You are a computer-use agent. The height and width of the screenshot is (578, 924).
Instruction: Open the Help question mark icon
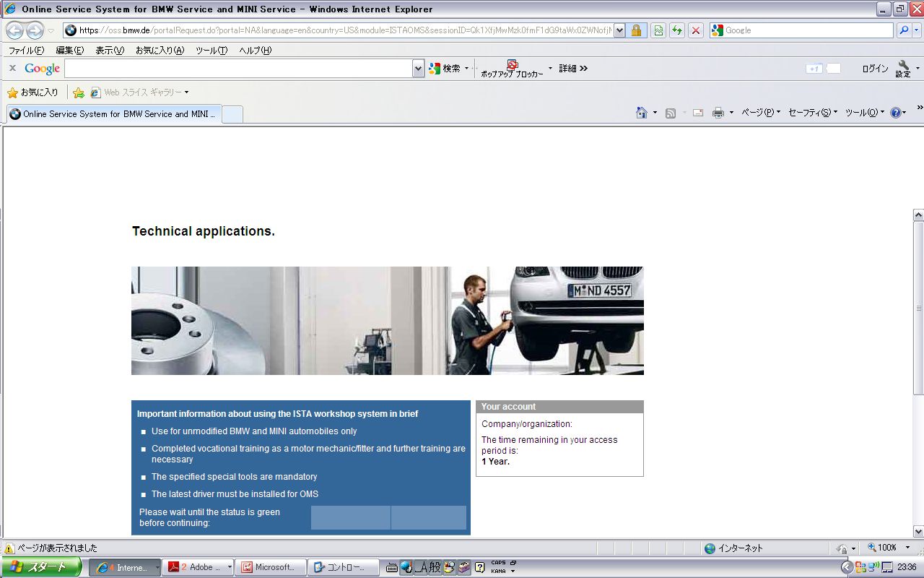coord(896,113)
